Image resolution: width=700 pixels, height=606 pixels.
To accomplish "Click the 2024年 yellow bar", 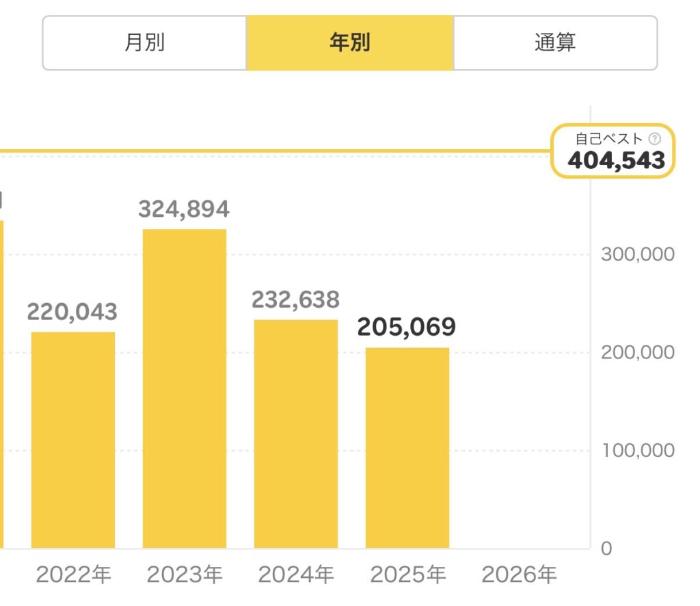I will 295,434.
